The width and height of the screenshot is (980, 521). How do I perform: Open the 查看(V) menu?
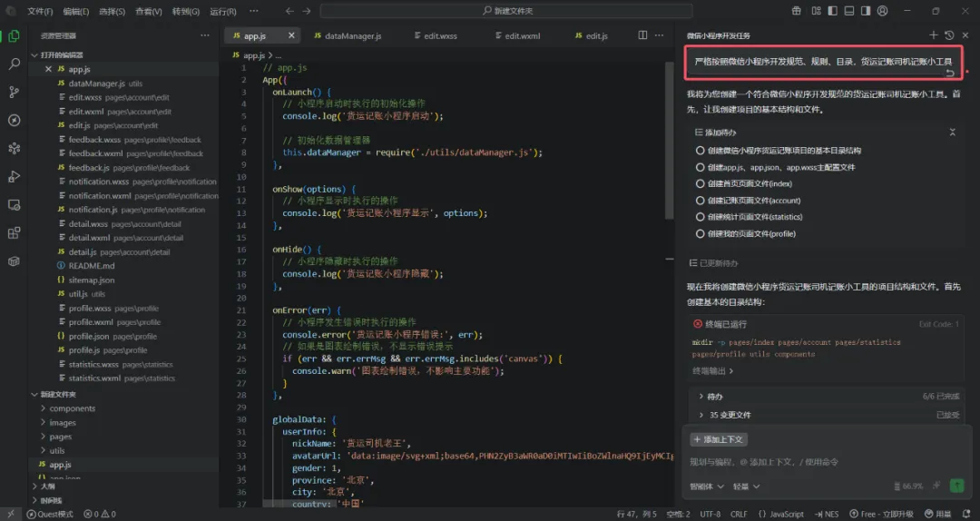pyautogui.click(x=148, y=11)
